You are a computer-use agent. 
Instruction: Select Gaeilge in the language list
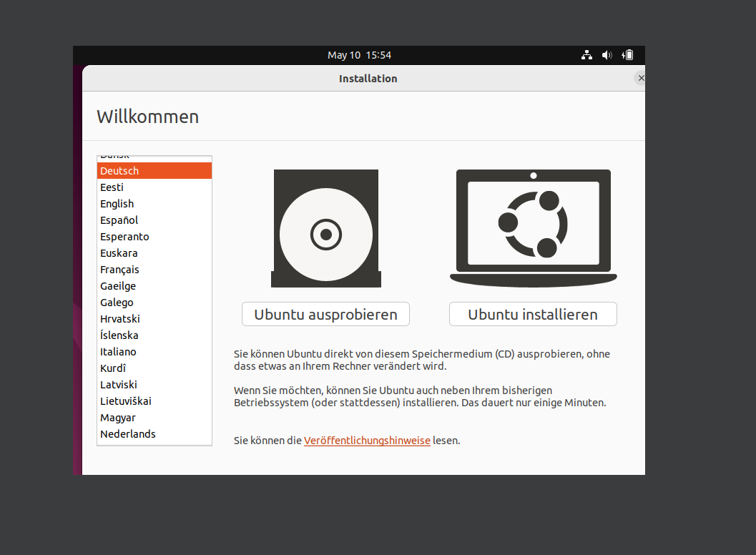pyautogui.click(x=154, y=285)
